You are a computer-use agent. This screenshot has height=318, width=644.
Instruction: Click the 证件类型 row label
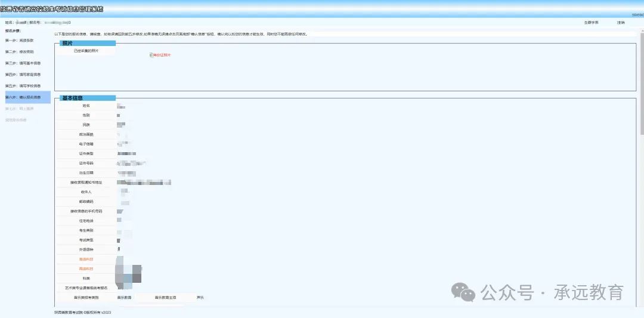(86, 154)
